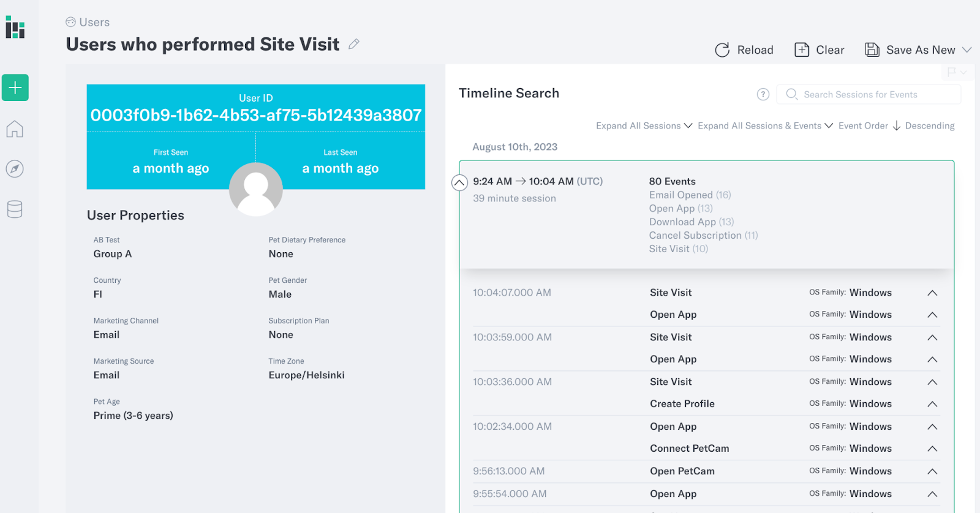The image size is (980, 513).
Task: Open the compass Explore icon
Action: (15, 169)
